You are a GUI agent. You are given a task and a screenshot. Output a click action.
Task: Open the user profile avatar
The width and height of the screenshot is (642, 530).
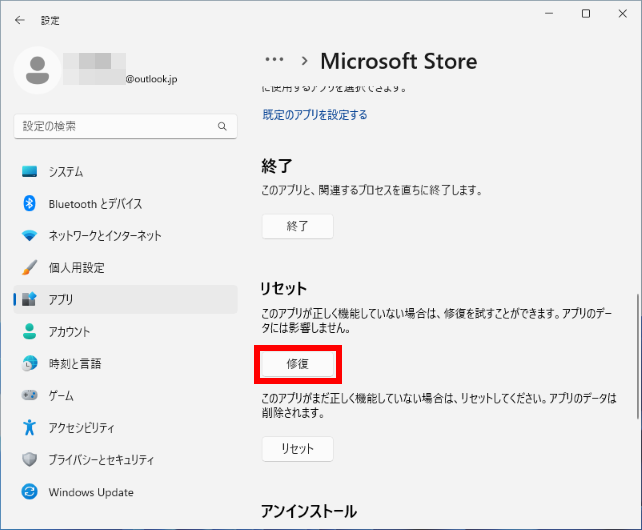37,70
